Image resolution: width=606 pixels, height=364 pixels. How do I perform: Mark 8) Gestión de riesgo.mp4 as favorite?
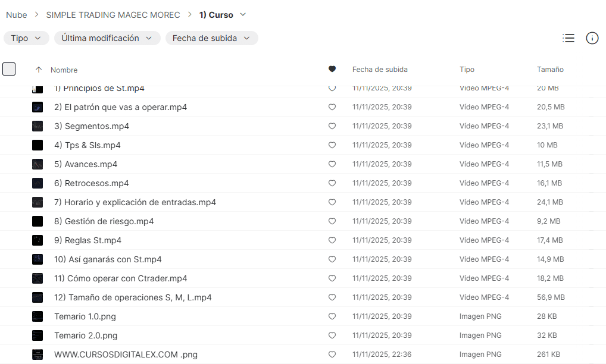tap(332, 221)
